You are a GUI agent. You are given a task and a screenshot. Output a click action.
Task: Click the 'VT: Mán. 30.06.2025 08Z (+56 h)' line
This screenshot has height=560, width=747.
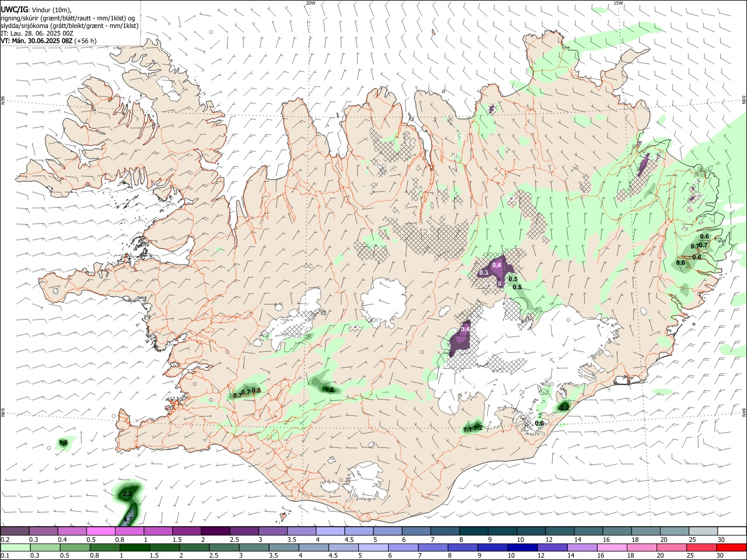tap(48, 41)
